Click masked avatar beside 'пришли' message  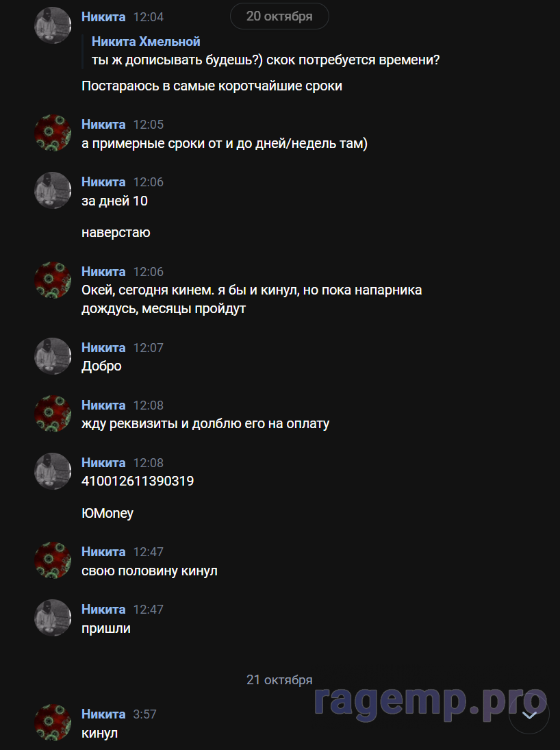pos(53,618)
